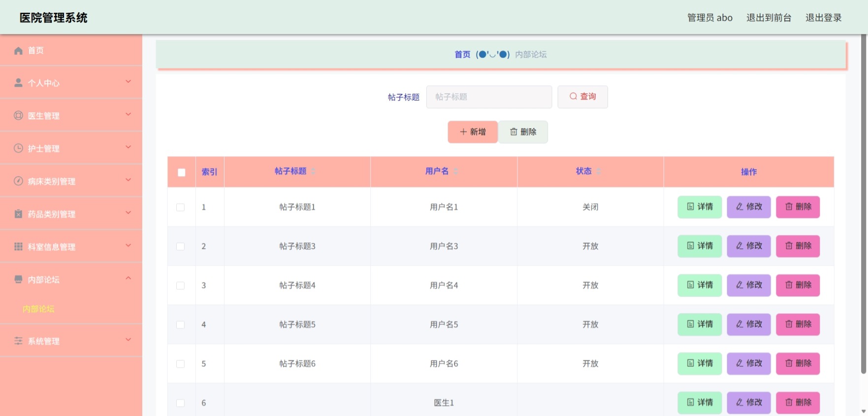Click the 内部论坛 breadcrumb text
868x416 pixels.
click(x=531, y=54)
